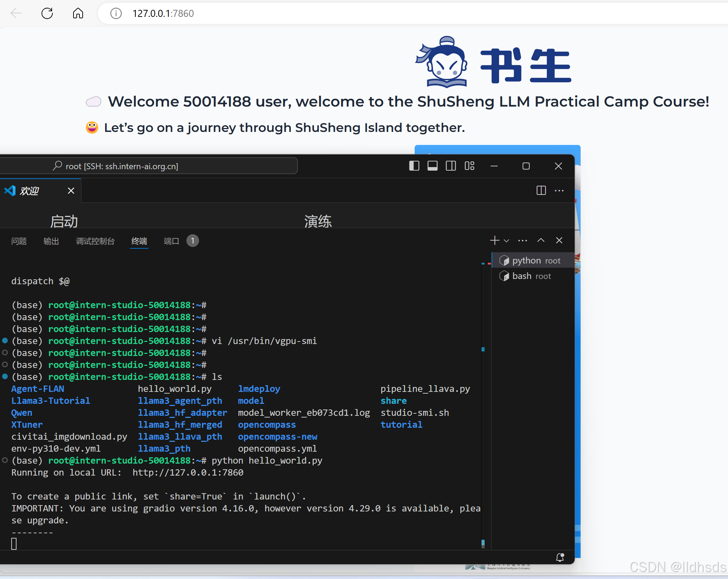Click hello_world.py in ls output
728x579 pixels.
tap(175, 389)
